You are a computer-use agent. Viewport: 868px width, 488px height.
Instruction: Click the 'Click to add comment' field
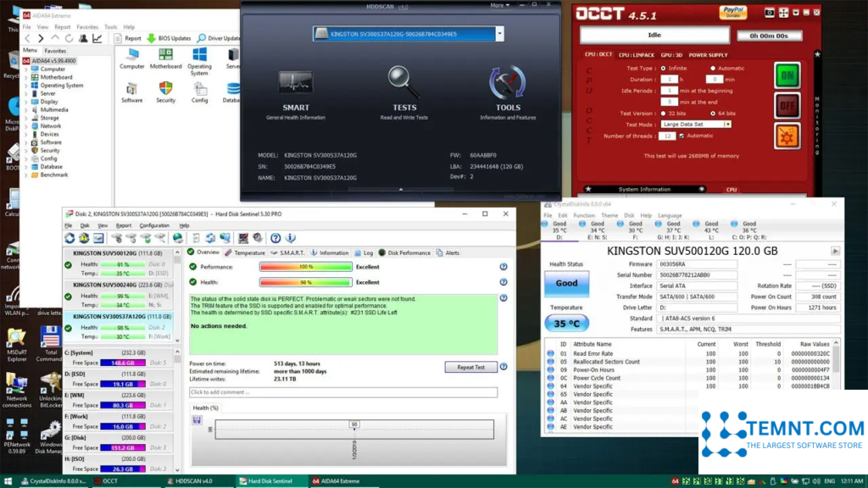343,392
